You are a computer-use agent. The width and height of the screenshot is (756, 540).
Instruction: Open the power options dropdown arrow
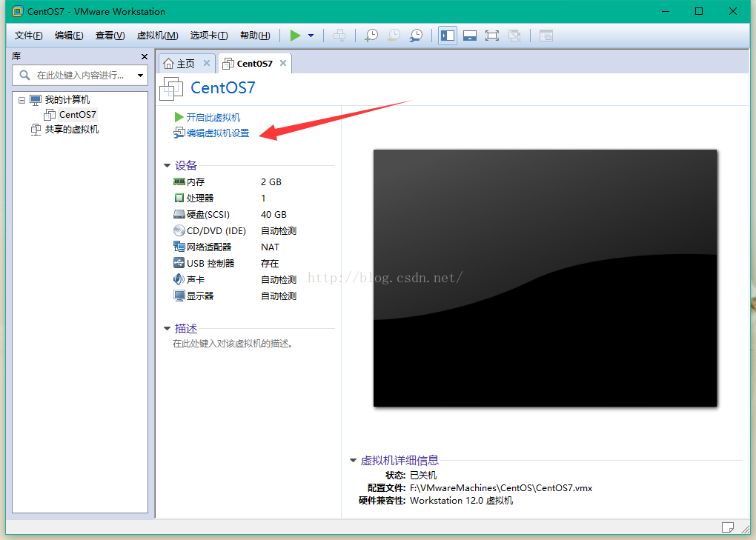[x=311, y=35]
